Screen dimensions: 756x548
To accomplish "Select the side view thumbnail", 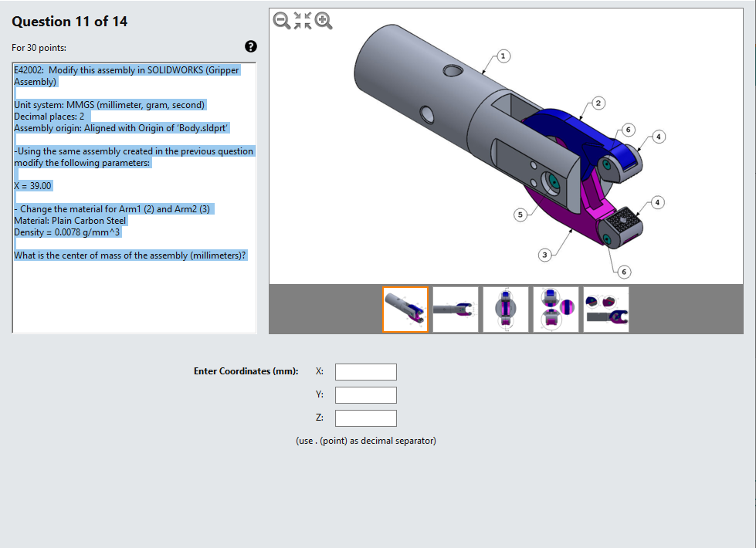I will (x=456, y=310).
